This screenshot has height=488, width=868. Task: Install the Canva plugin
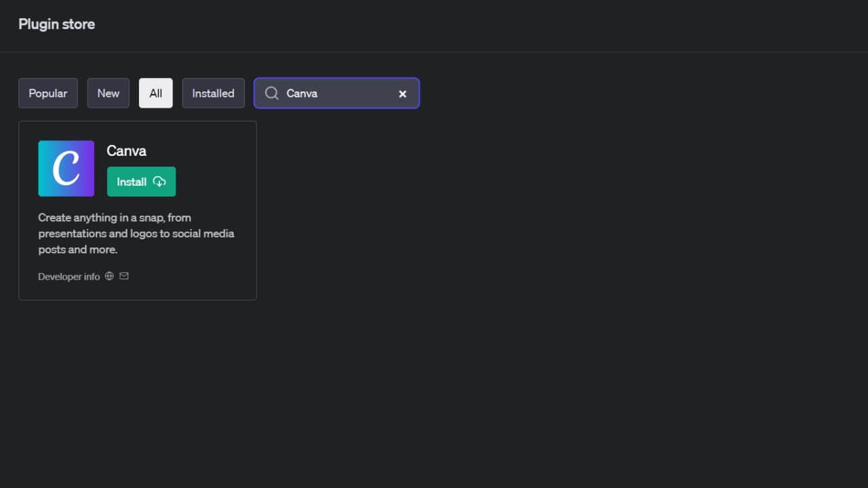coord(141,182)
